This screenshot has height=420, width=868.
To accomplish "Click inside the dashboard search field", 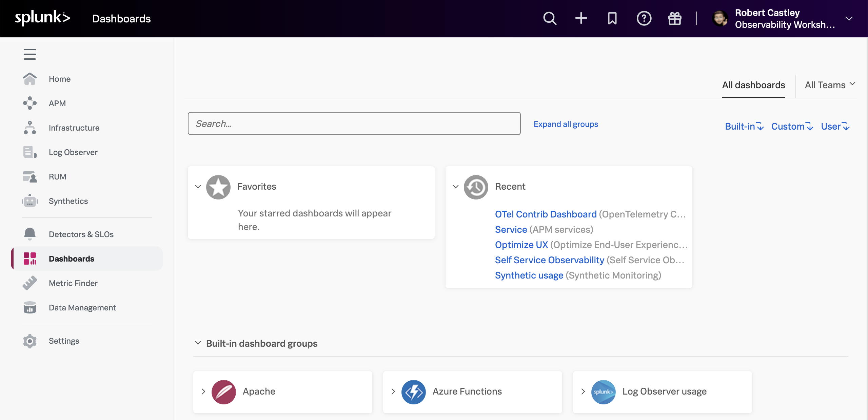I will pos(354,123).
